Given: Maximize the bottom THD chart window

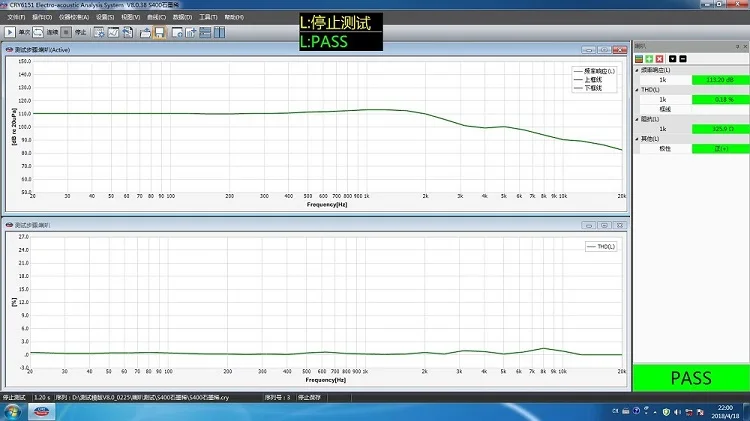Looking at the screenshot, I should 604,225.
